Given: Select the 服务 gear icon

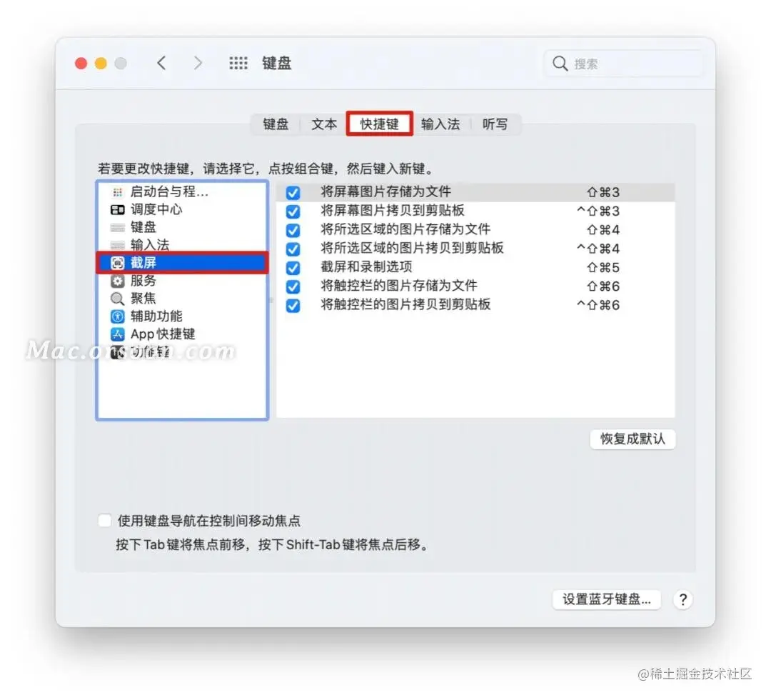Looking at the screenshot, I should coord(118,281).
